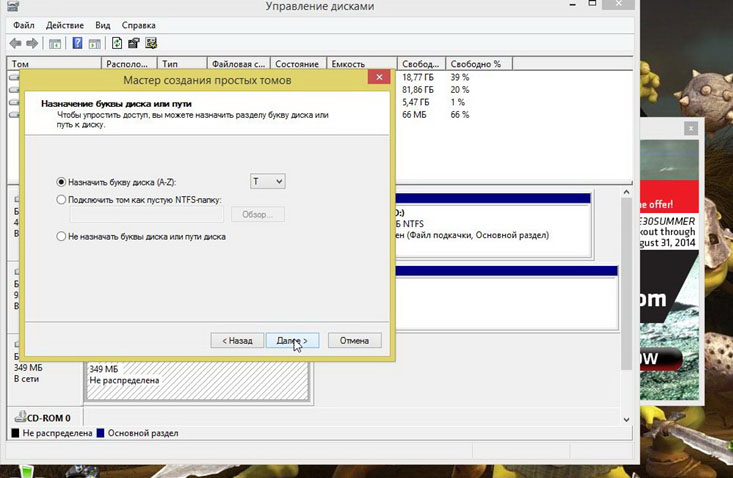Click the disk pane vertical scrollbar thumb
This screenshot has height=478, width=733.
(626, 284)
